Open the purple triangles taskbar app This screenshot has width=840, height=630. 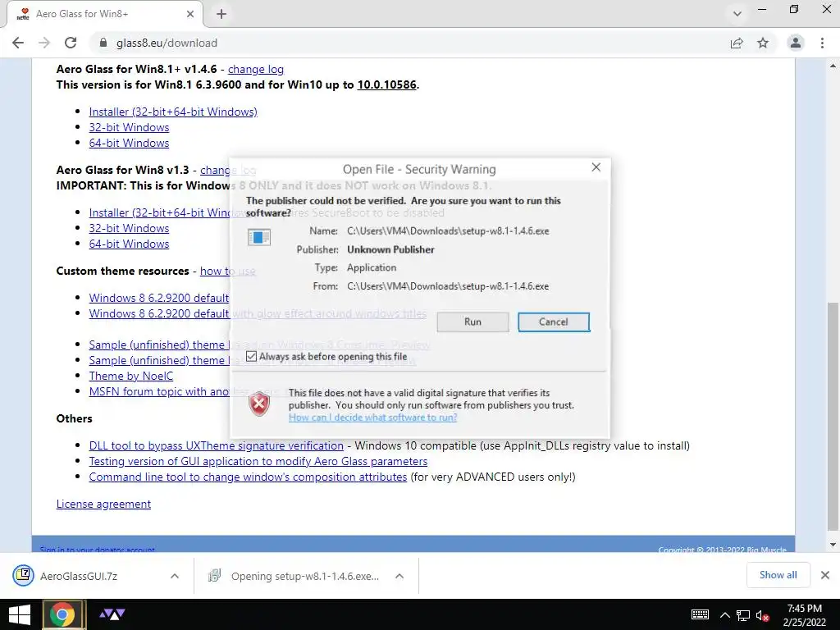click(x=112, y=614)
